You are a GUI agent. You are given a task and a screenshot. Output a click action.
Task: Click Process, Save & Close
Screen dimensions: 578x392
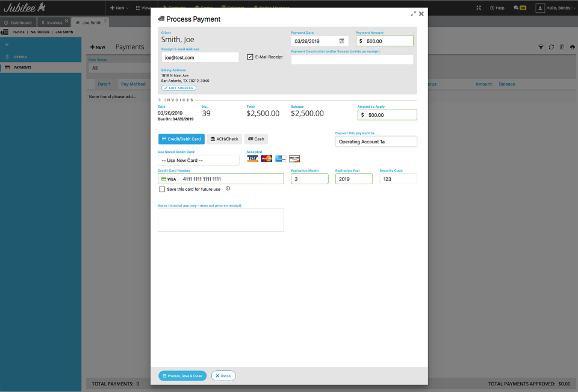(x=182, y=375)
